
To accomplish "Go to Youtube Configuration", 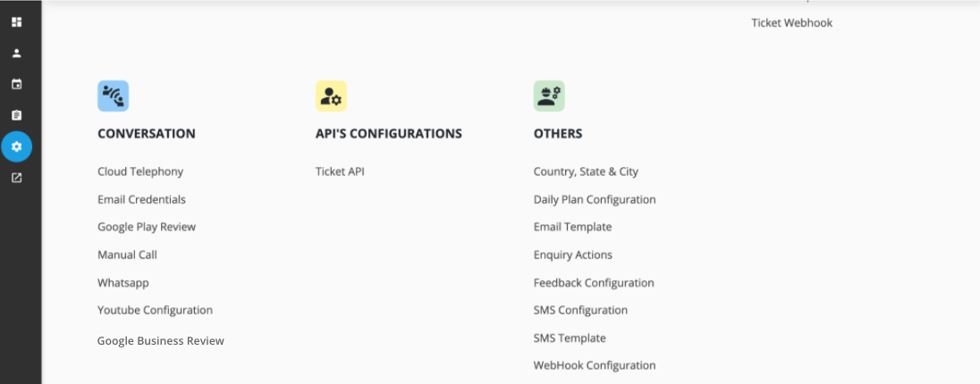I will coord(155,310).
